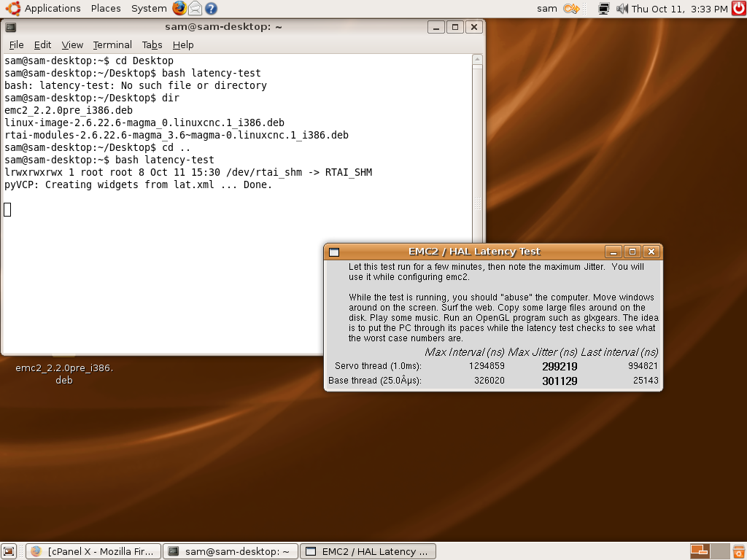Click the Last Interval (ns) column header
The height and width of the screenshot is (560, 747).
coord(619,352)
